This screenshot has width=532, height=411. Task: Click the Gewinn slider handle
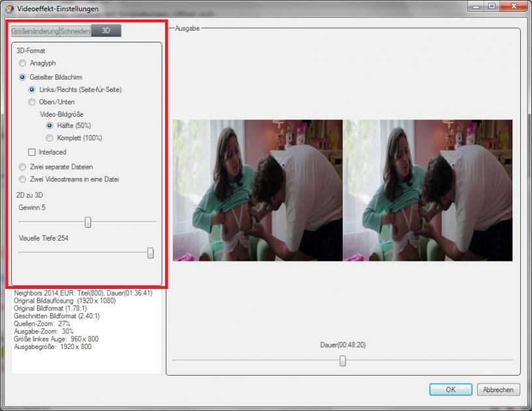88,222
